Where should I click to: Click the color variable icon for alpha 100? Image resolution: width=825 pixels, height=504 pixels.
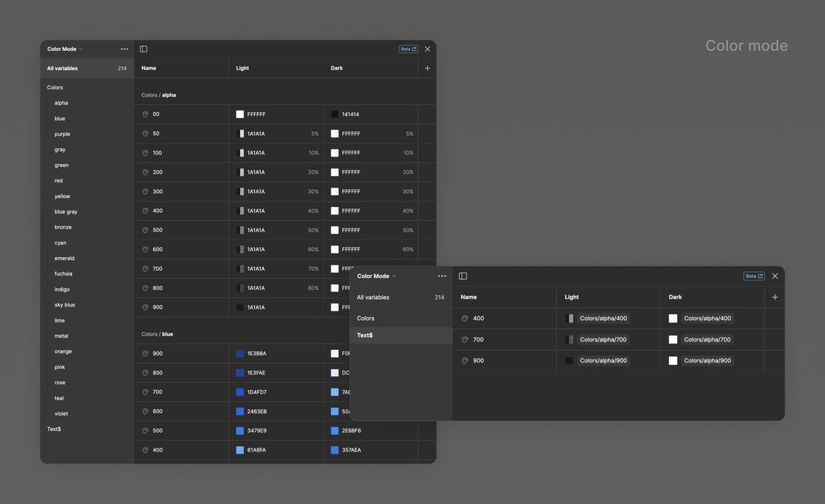tap(145, 153)
